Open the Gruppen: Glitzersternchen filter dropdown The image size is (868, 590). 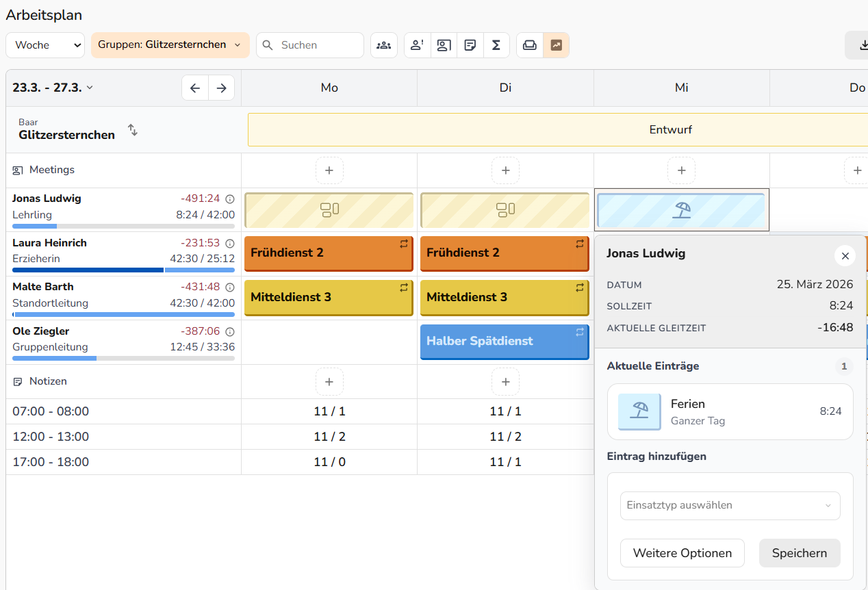(x=170, y=45)
